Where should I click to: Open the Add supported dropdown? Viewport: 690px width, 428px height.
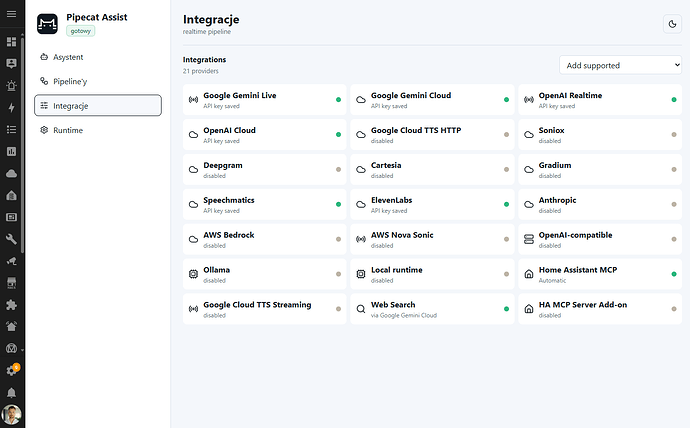pyautogui.click(x=620, y=65)
